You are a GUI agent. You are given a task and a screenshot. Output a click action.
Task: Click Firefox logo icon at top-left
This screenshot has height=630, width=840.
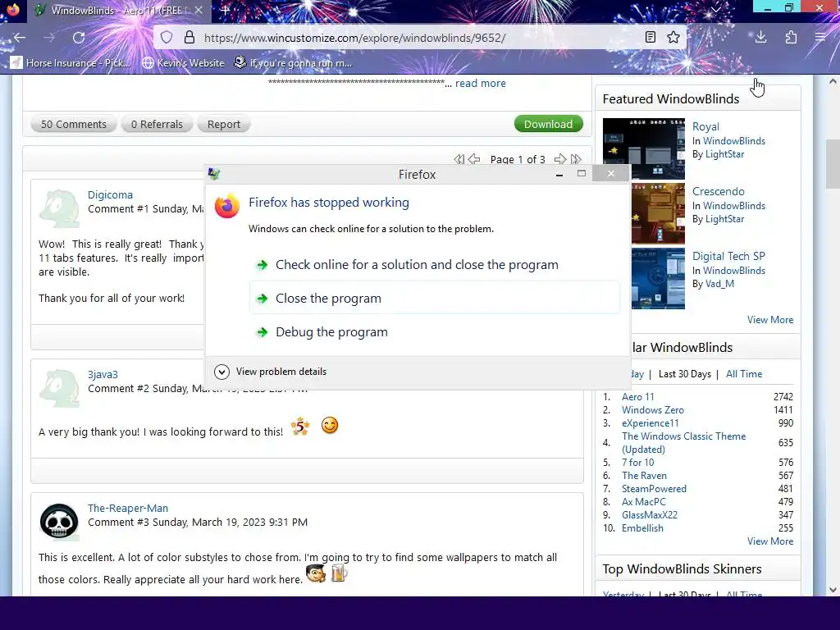pos(13,10)
